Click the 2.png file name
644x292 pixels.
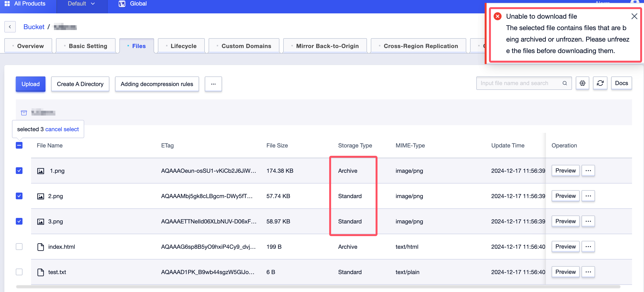click(56, 196)
